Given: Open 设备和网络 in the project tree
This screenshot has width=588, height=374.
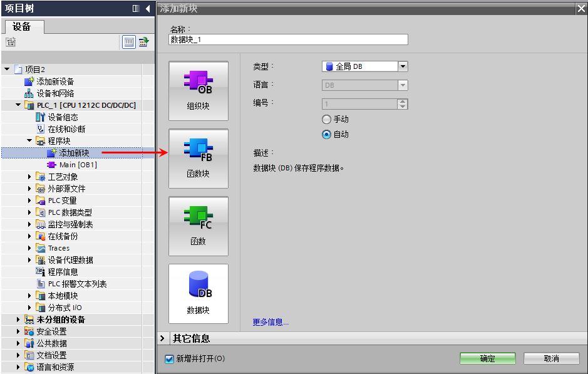Looking at the screenshot, I should pyautogui.click(x=55, y=93).
